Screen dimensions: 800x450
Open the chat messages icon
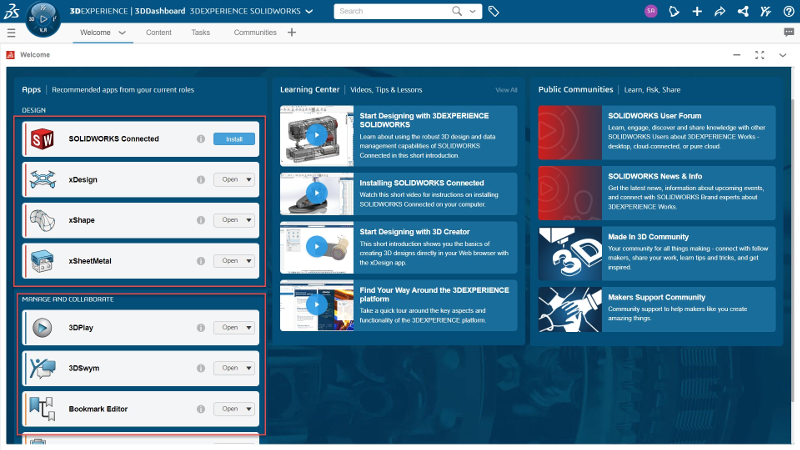[789, 32]
